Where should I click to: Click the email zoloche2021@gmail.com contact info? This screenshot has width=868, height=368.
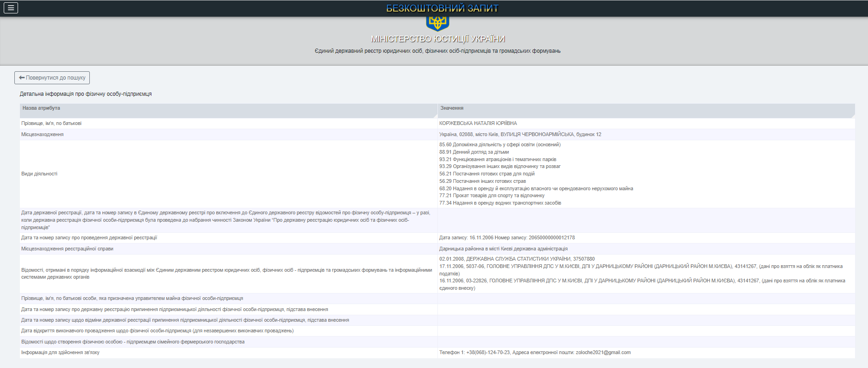pos(603,353)
